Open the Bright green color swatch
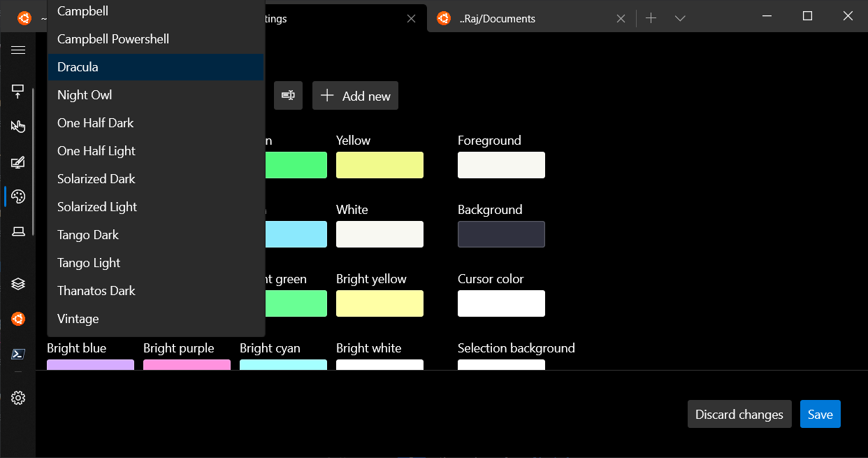The image size is (868, 458). click(x=296, y=303)
